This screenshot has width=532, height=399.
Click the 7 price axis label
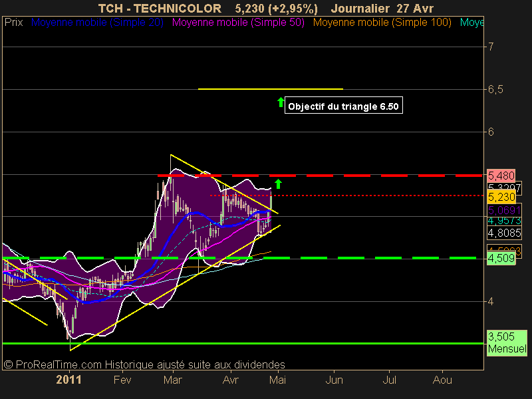[x=491, y=47]
